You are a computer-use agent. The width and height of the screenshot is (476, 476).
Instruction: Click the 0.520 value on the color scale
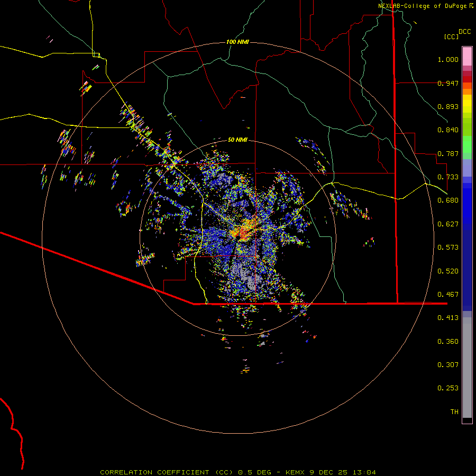point(448,271)
